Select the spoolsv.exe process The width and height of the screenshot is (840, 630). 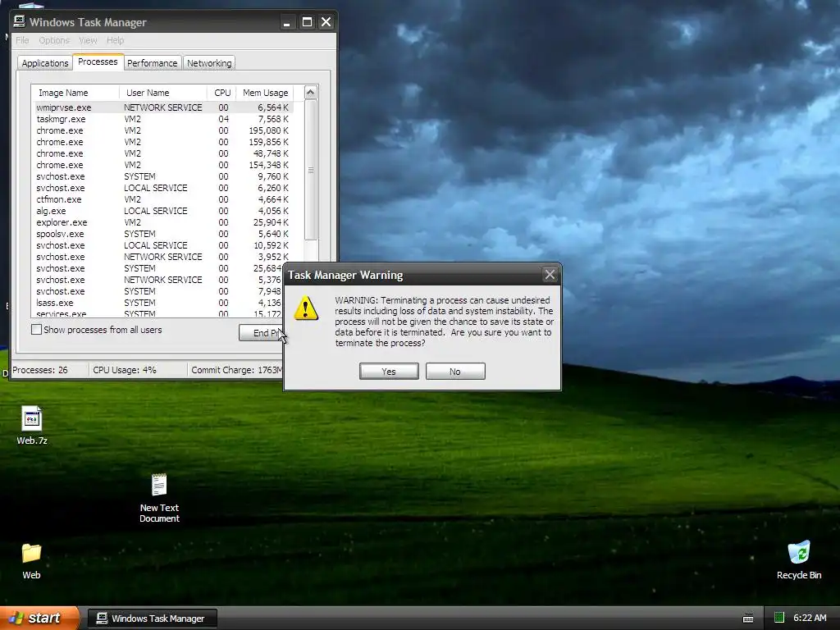[x=162, y=234]
